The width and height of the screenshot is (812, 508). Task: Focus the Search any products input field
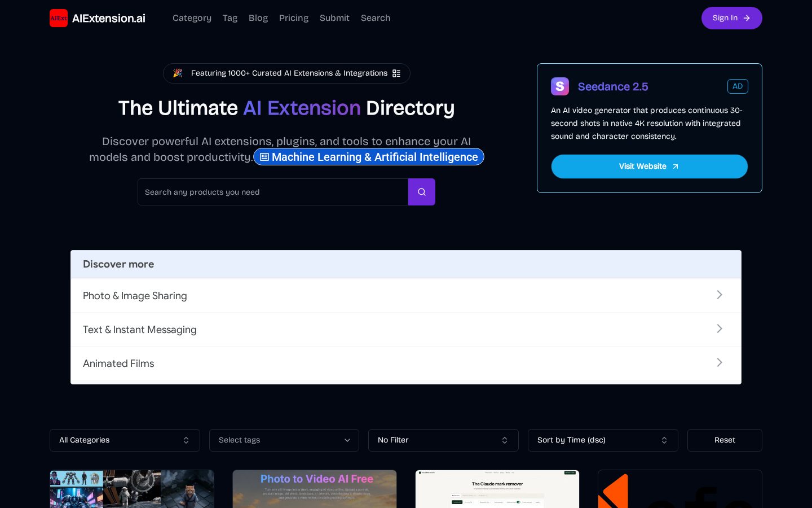pos(273,192)
